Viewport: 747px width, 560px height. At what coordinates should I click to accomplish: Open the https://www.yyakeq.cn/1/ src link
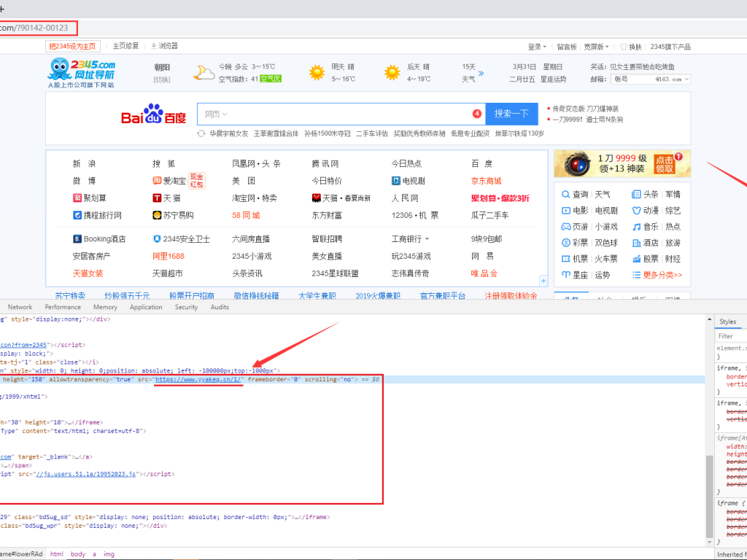coord(199,379)
